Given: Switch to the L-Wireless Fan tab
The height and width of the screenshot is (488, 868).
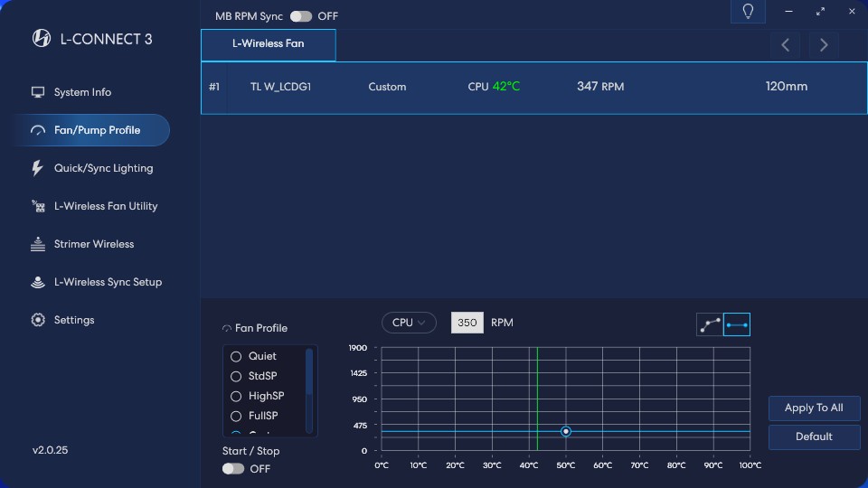Looking at the screenshot, I should coord(268,44).
